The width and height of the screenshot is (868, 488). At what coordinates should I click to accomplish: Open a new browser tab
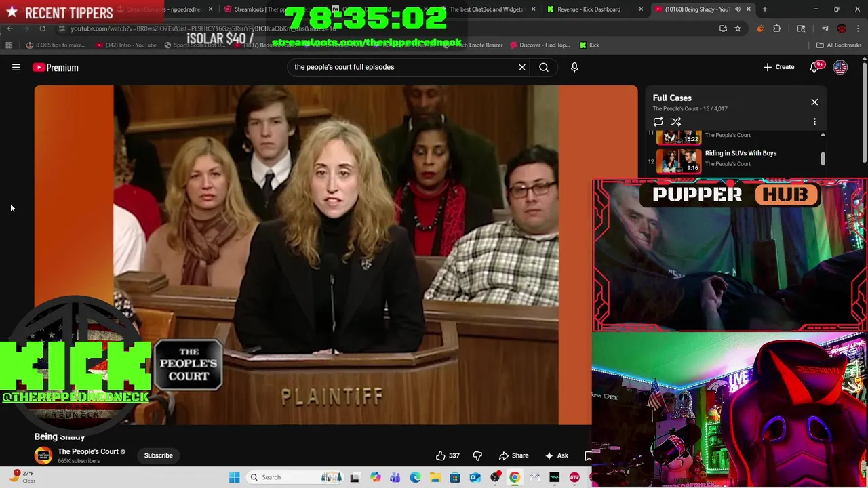[x=764, y=9]
